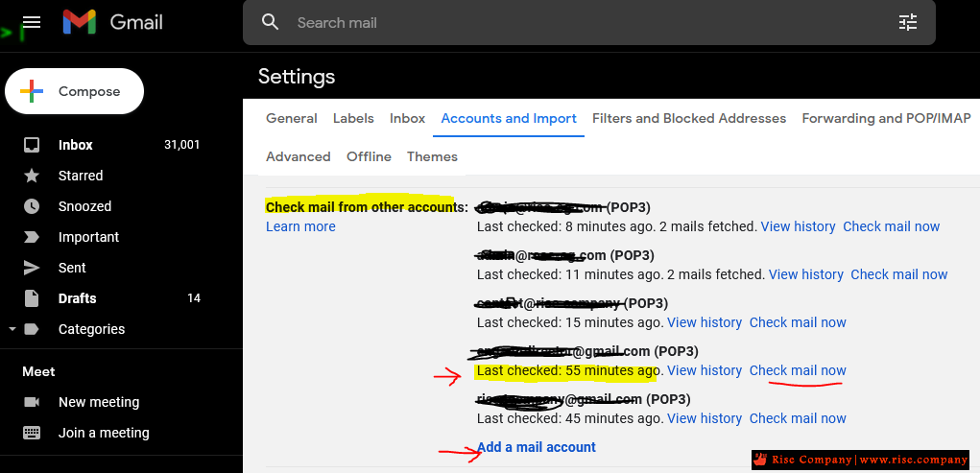Expand the Categories arrow
The image size is (980, 473).
12,329
